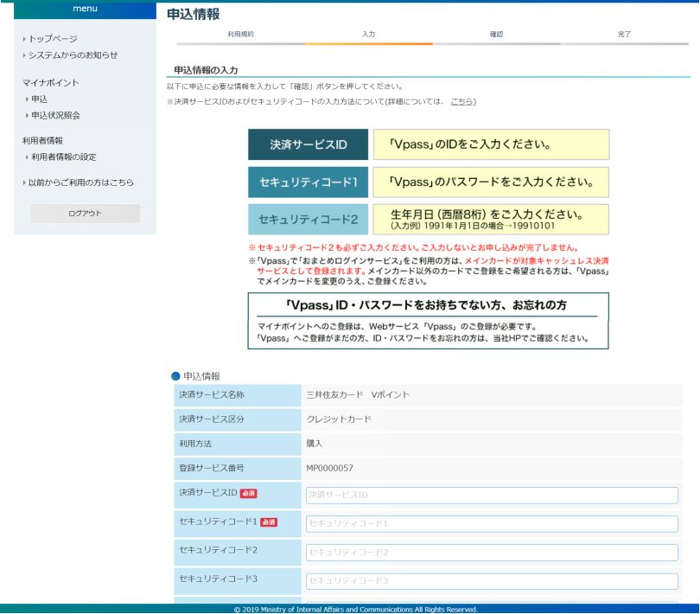Screen dimensions: 700x614
Task: Select the セキュリティコード2 input field
Action: (491, 552)
